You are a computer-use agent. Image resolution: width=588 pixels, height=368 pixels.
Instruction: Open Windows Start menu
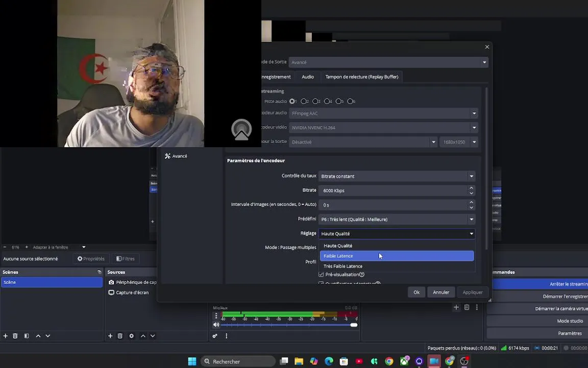[192, 361]
